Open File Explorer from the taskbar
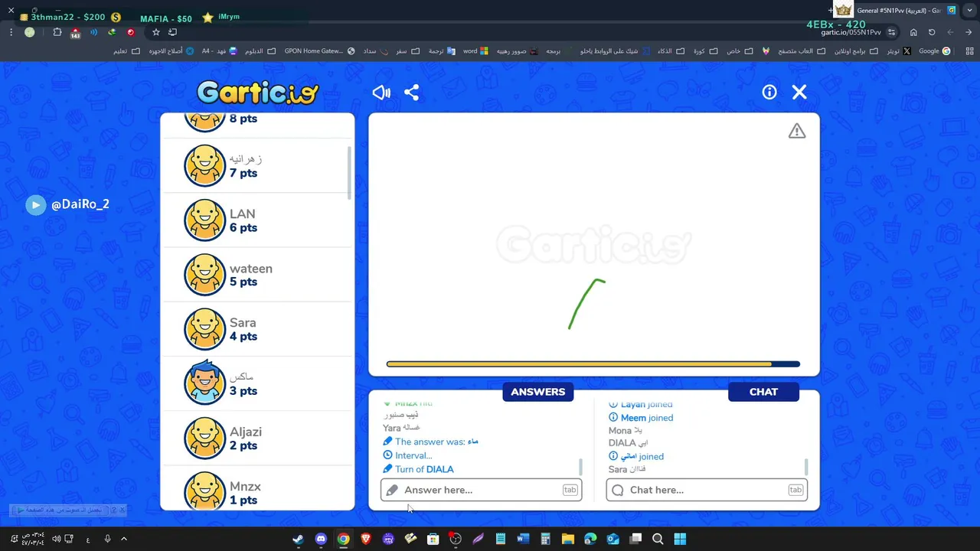 point(567,539)
